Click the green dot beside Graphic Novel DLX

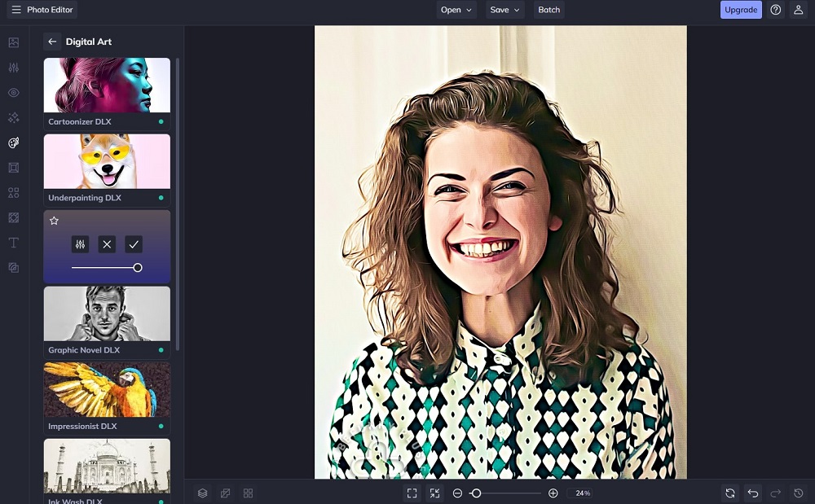(x=161, y=350)
